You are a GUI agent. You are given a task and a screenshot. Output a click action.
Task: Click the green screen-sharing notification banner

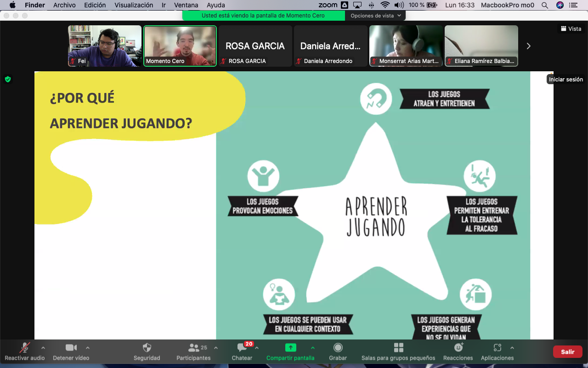click(263, 16)
